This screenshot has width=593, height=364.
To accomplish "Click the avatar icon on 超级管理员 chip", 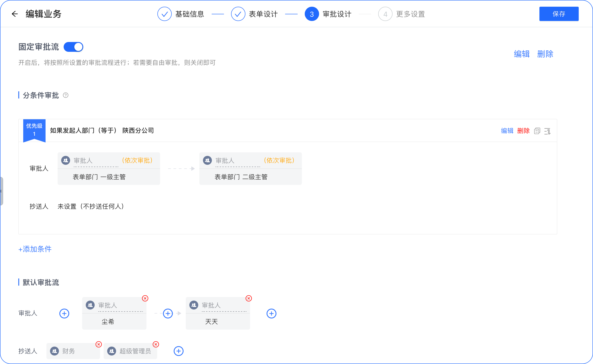I will pos(112,351).
